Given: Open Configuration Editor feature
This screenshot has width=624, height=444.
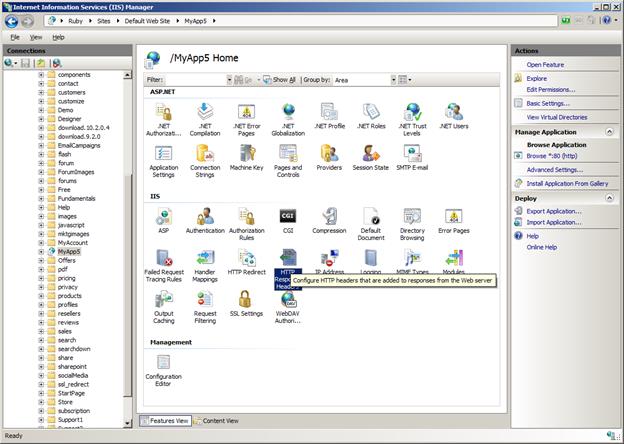Looking at the screenshot, I should pos(164,370).
